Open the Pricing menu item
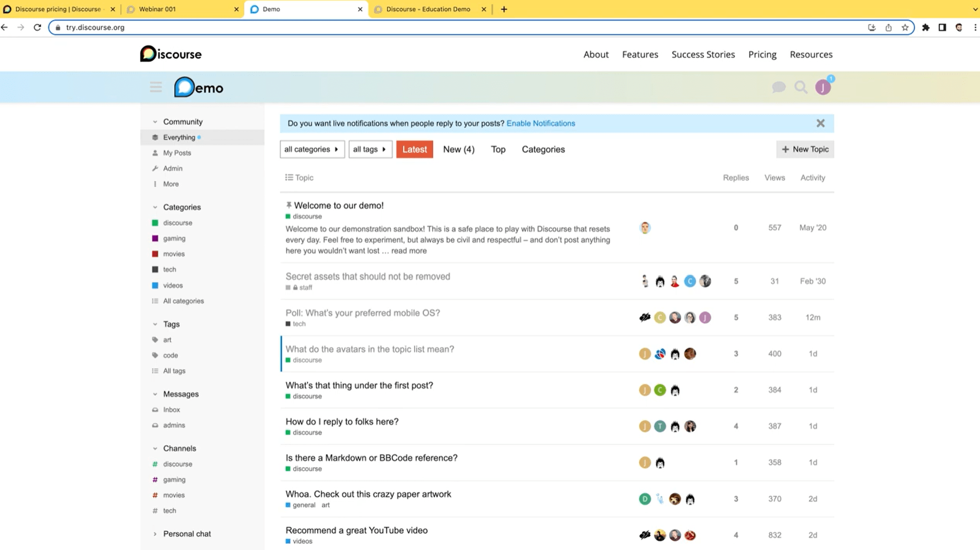980x550 pixels. point(762,54)
